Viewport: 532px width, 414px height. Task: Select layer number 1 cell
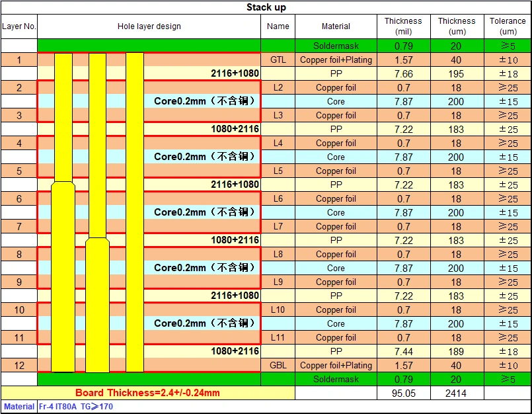coord(19,60)
